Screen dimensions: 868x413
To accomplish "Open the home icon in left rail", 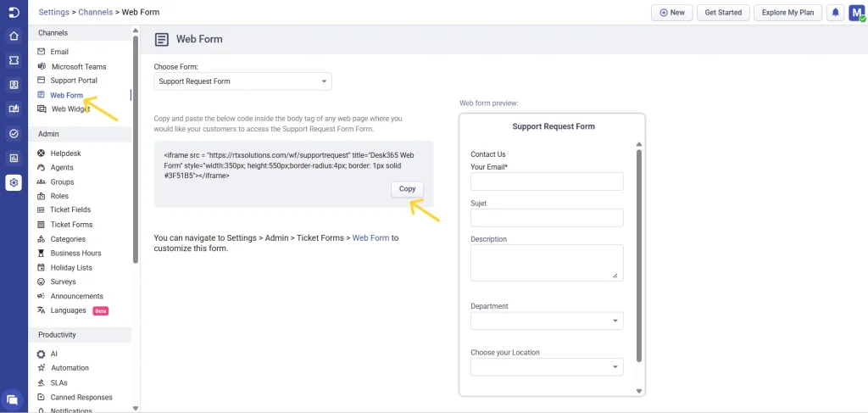I will [x=14, y=36].
